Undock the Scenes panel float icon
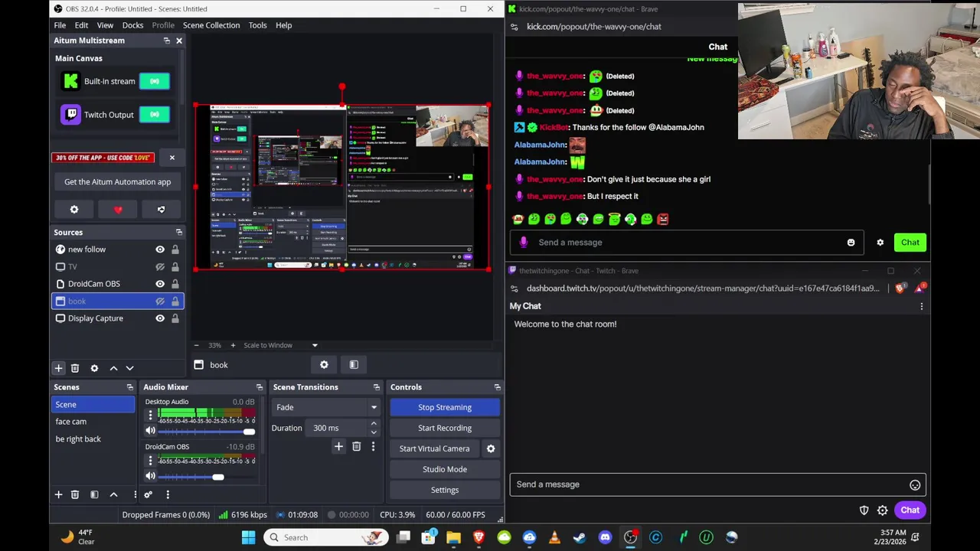The width and height of the screenshot is (980, 551). [x=129, y=387]
